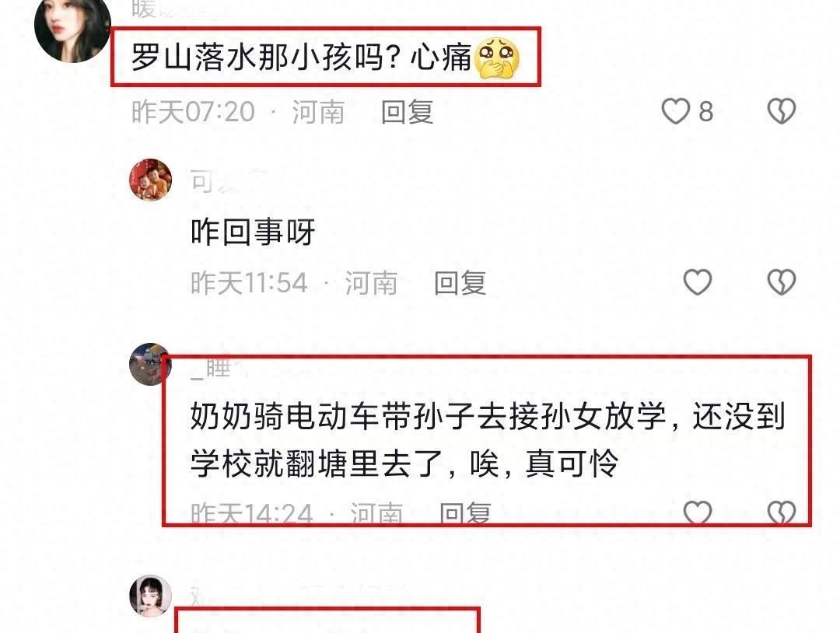This screenshot has height=633, width=840.
Task: Select the 咋回事呀 reply text
Action: (253, 232)
